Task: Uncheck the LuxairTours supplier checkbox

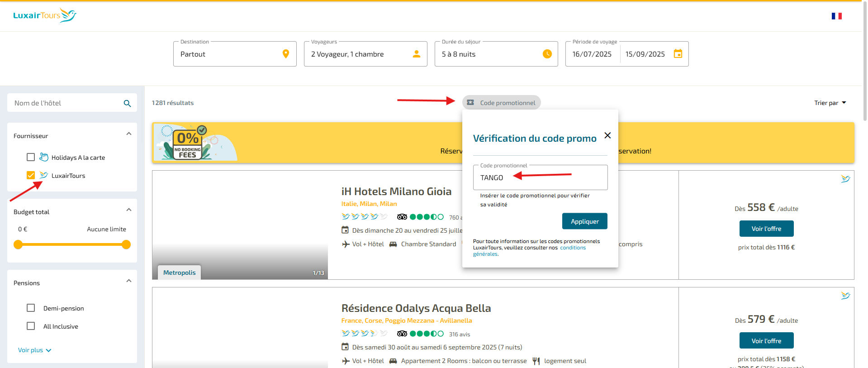Action: [31, 175]
